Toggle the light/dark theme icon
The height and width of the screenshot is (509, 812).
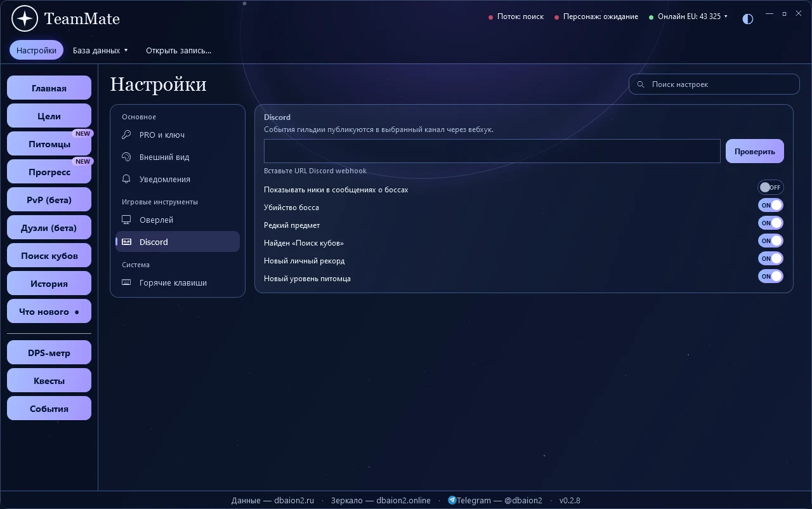748,18
